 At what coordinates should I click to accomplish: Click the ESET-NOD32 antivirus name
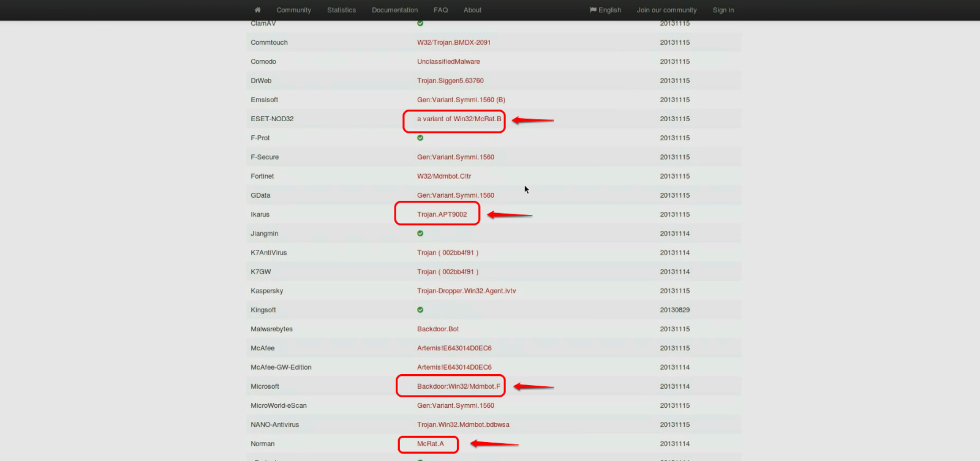(272, 119)
